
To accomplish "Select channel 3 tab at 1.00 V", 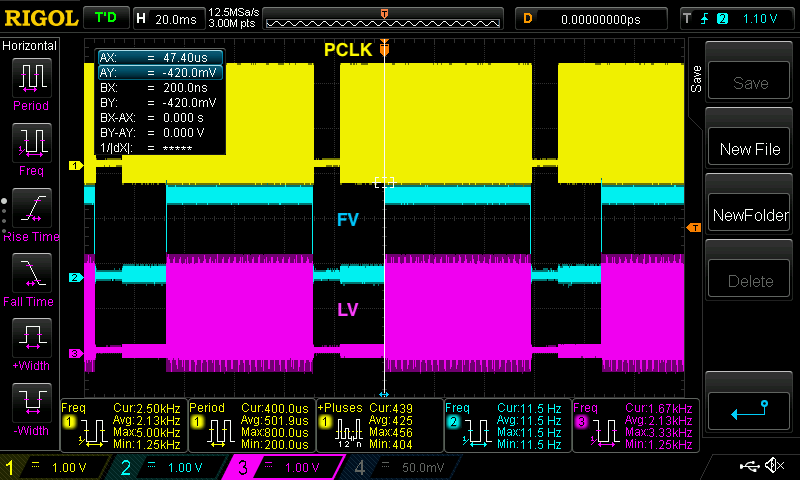I will (284, 467).
